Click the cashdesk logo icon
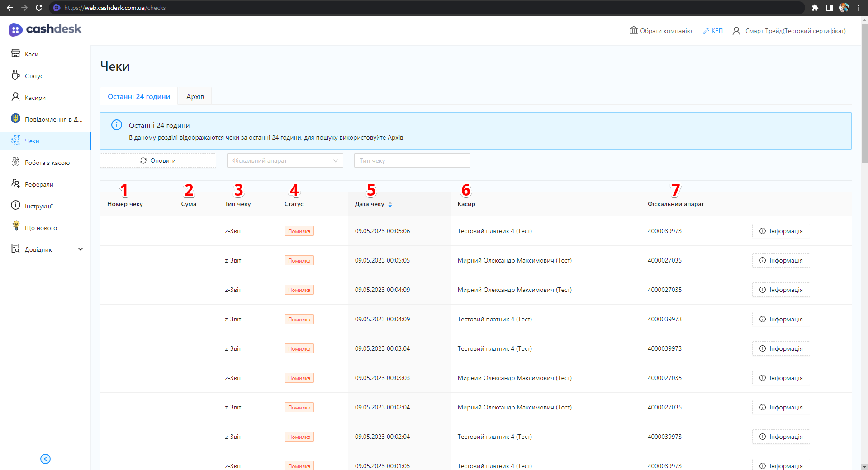 15,30
